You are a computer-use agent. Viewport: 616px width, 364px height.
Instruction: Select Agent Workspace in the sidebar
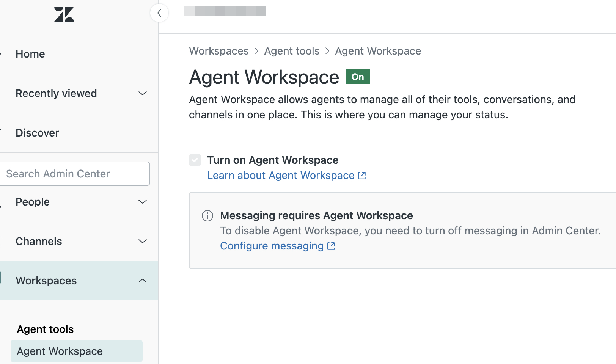60,351
